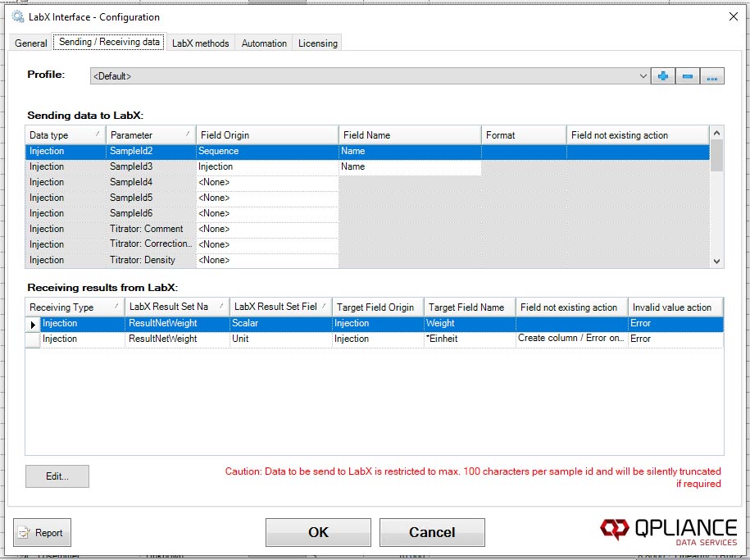Switch to the Automation tab

(x=264, y=43)
